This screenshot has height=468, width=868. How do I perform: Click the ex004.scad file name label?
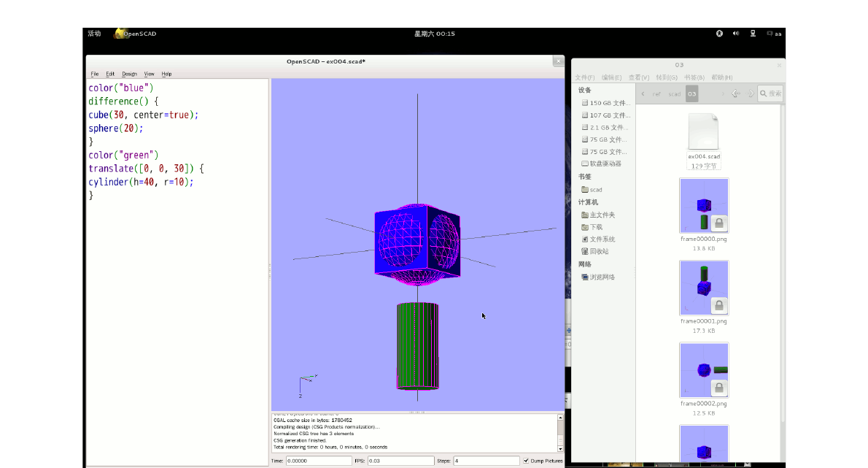(x=704, y=157)
